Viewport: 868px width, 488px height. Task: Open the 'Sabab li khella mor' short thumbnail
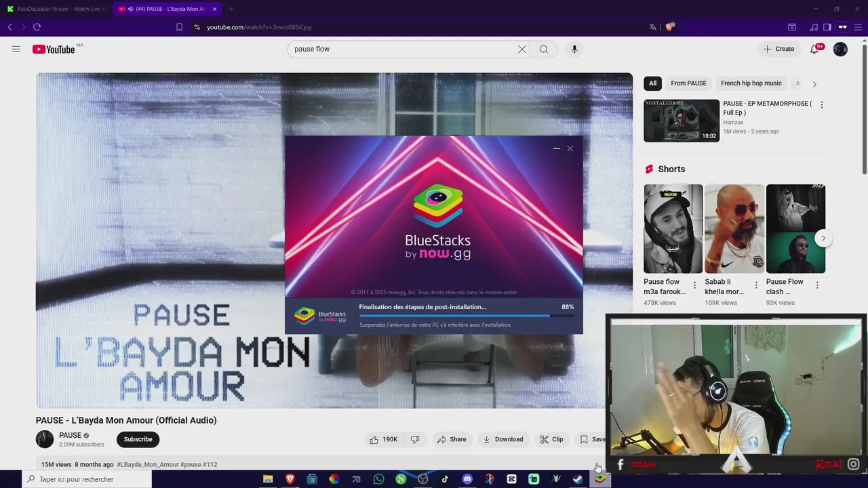click(734, 228)
